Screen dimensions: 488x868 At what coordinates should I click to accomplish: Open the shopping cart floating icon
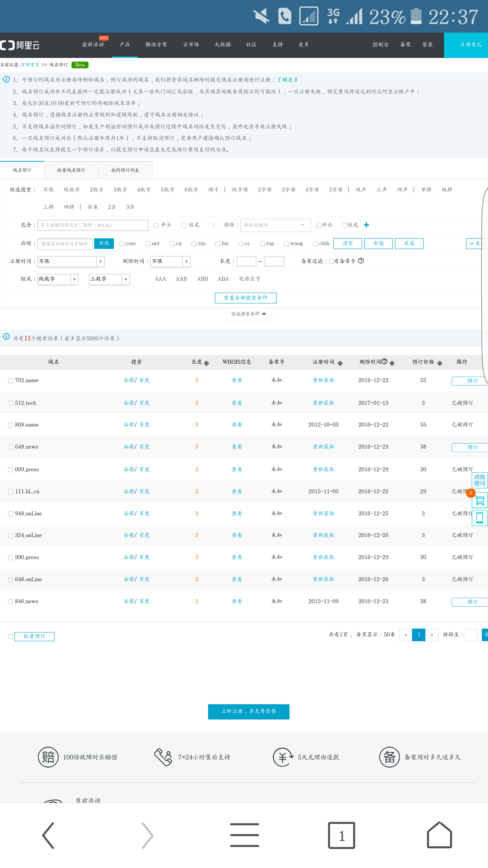[x=480, y=500]
